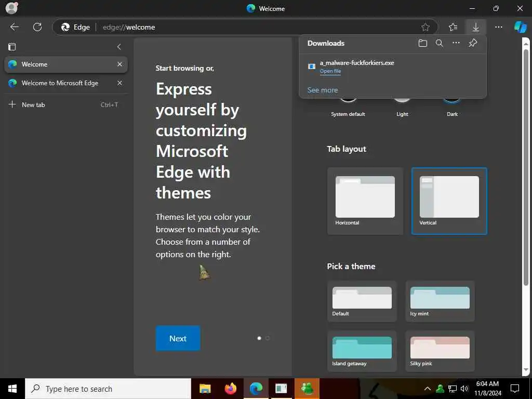Open more options in Downloads panel

[x=456, y=43]
